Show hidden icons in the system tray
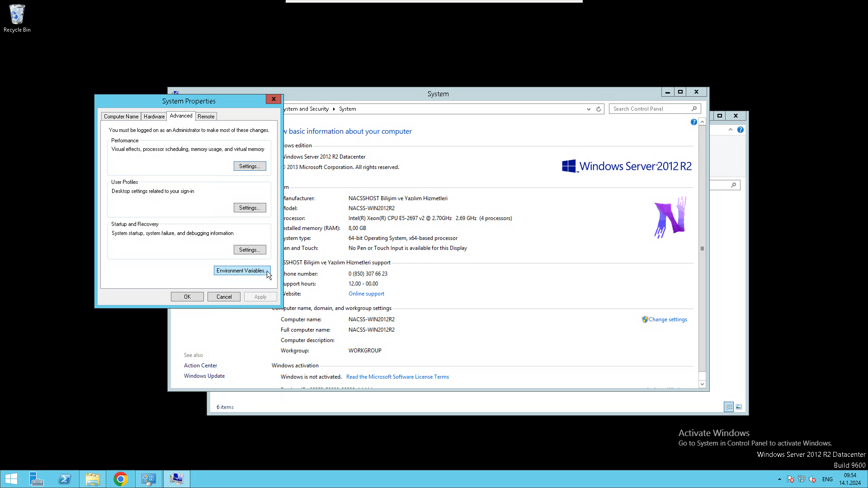 tap(779, 479)
